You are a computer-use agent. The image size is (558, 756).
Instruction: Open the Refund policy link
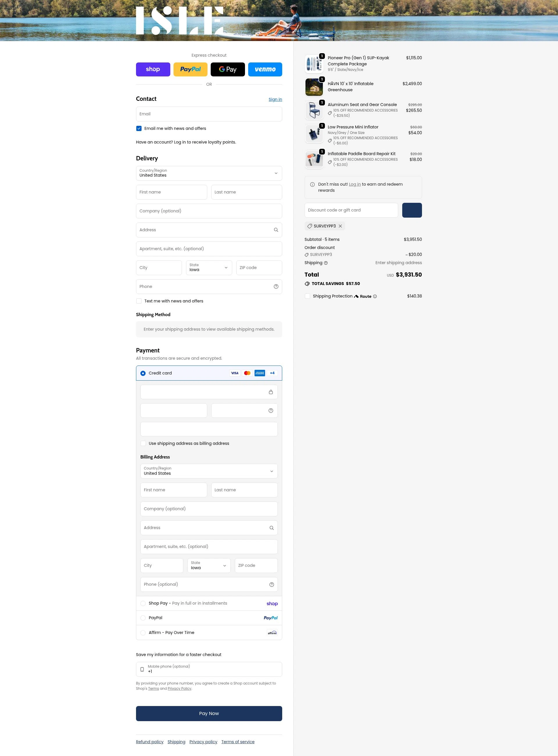(150, 741)
